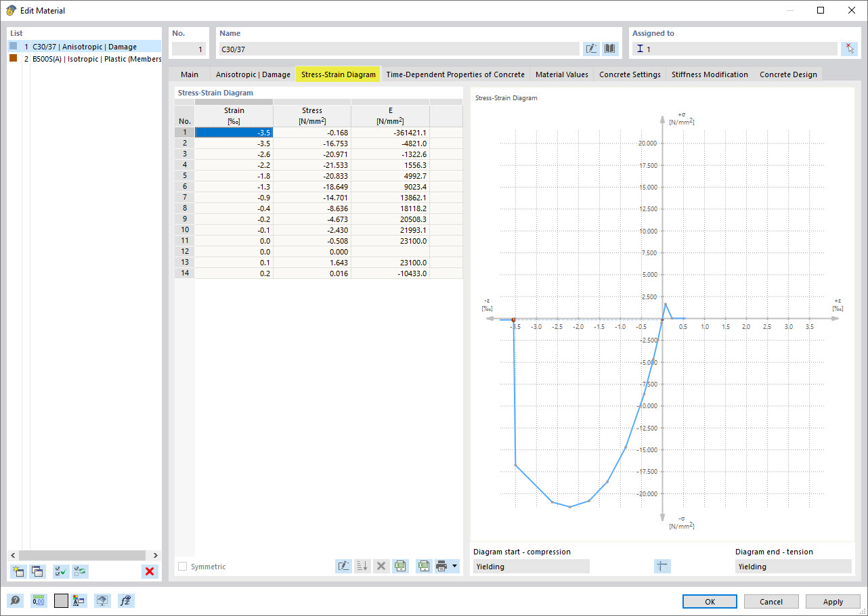The image size is (868, 616).
Task: Open decimal places settings icon
Action: (x=39, y=600)
